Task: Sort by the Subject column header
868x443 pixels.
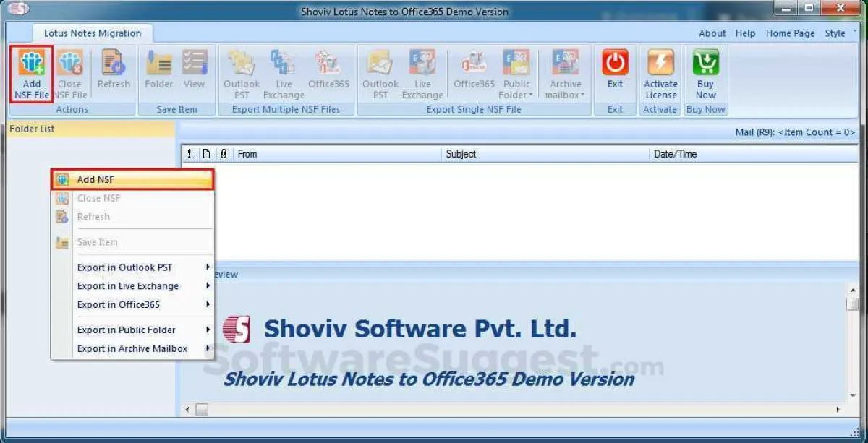Action: [x=545, y=154]
